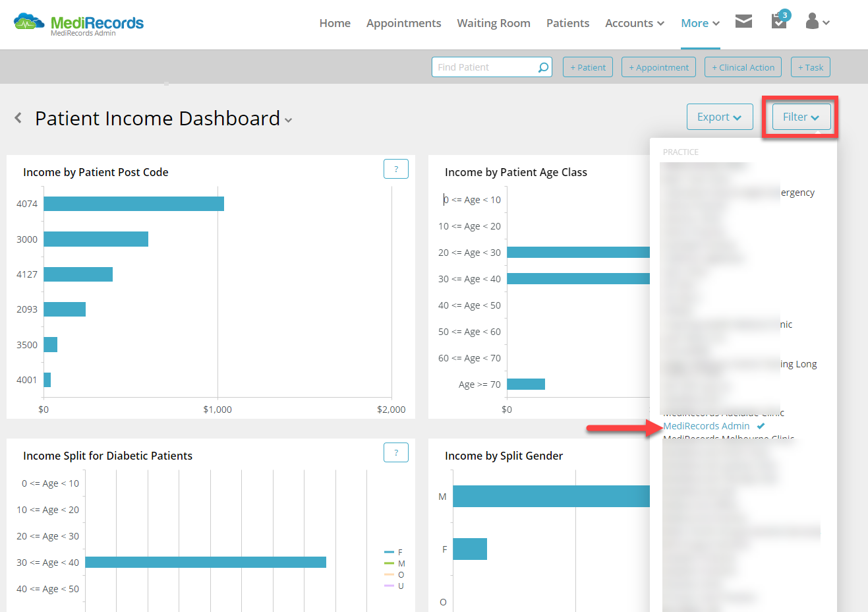This screenshot has width=868, height=612.
Task: Click the 4127 post code bar
Action: [x=78, y=274]
